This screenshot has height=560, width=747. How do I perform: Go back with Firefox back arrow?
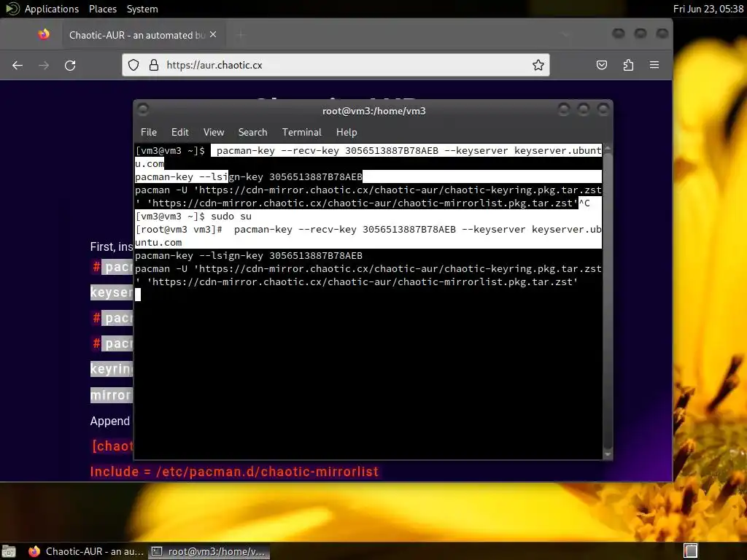(18, 65)
